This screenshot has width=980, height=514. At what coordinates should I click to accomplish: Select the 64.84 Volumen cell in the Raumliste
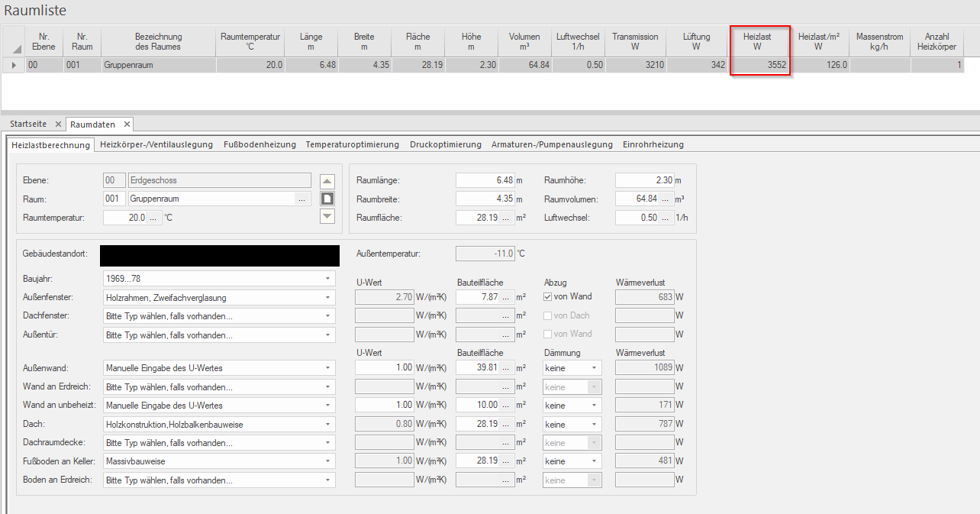tap(524, 66)
